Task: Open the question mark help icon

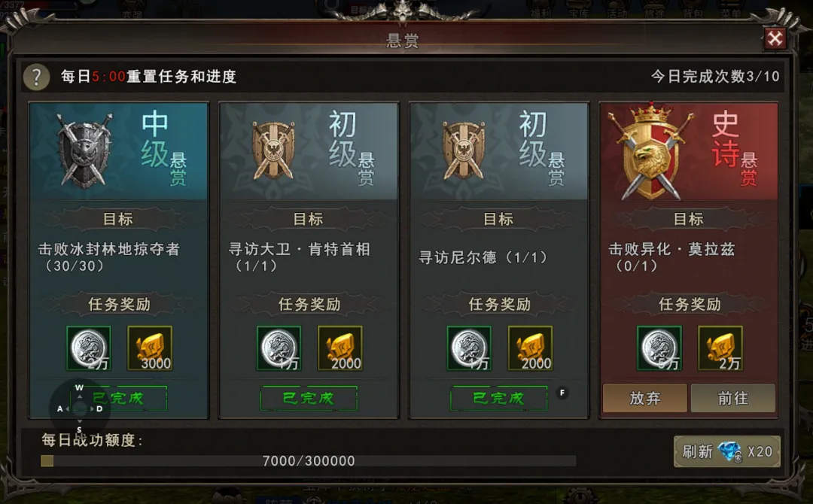Action: click(x=36, y=77)
